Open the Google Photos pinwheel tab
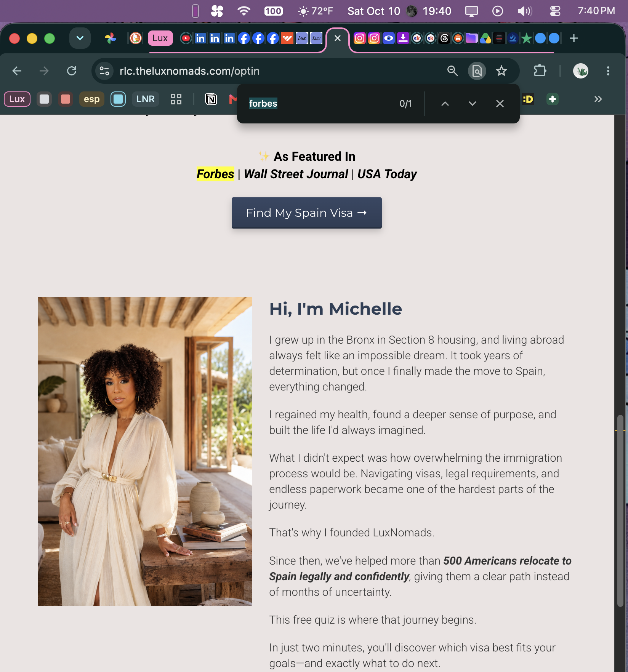628x672 pixels. point(111,38)
